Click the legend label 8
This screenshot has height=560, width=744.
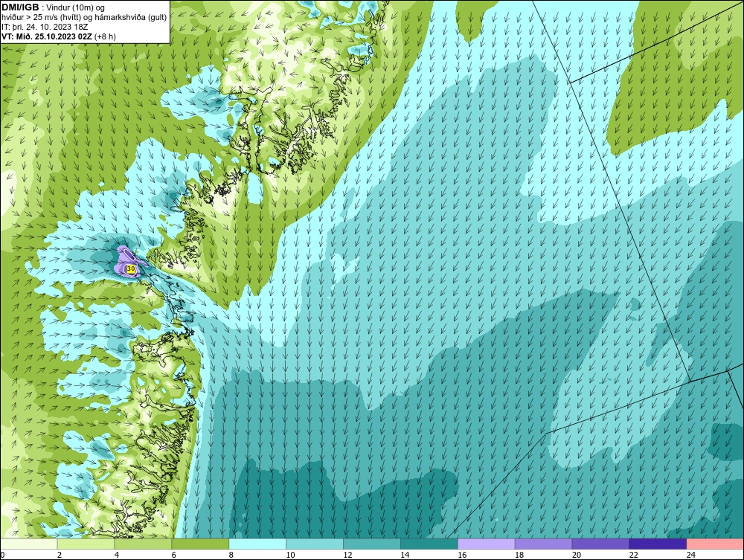click(x=231, y=555)
